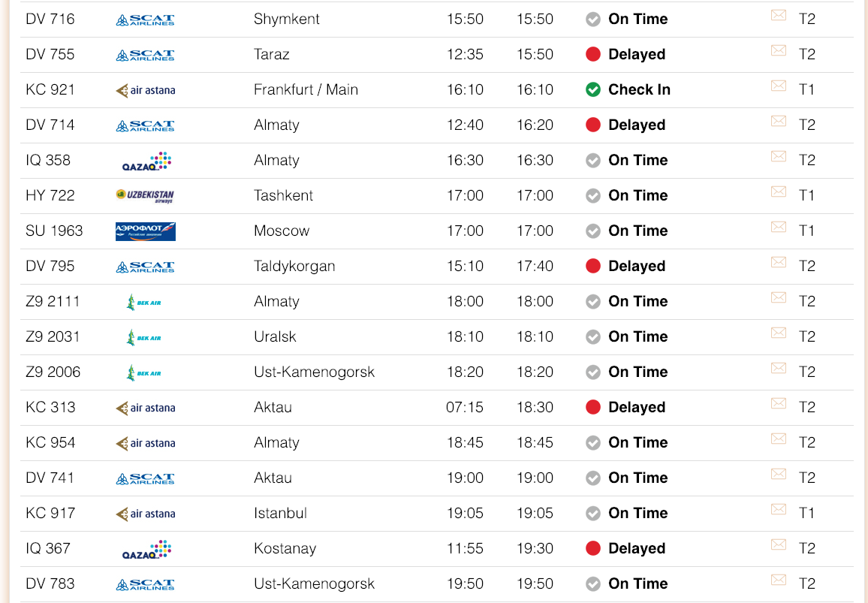Viewport: 868px width, 603px height.
Task: Click Uzbekistan Airways logo on HY 722
Action: point(144,195)
